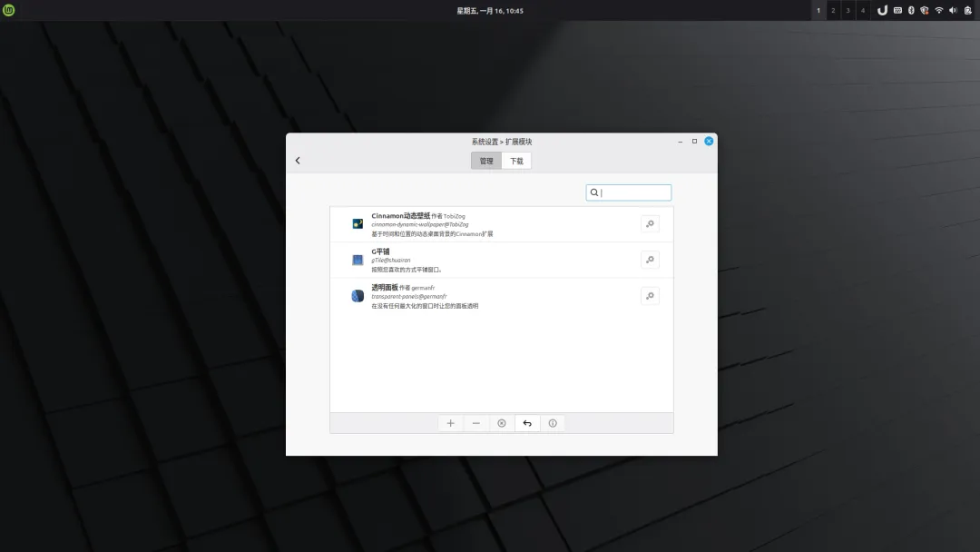This screenshot has width=980, height=552.
Task: Uninstall extension using the circled X button
Action: pyautogui.click(x=502, y=423)
